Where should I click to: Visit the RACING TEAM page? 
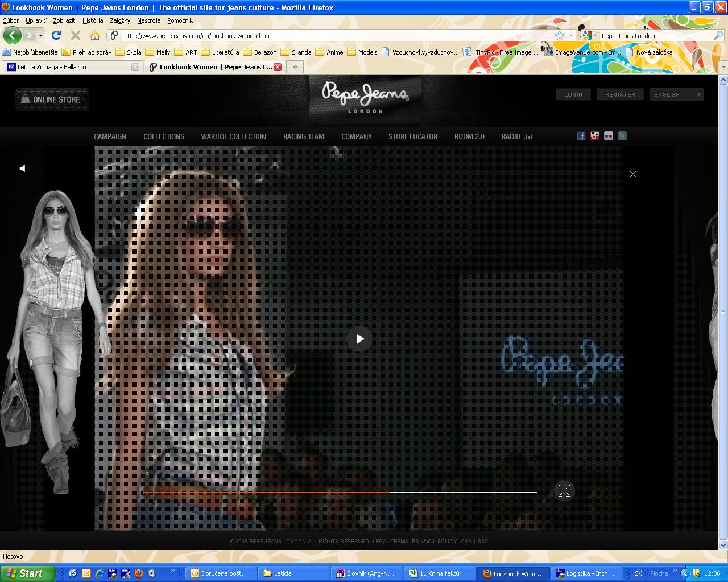coord(304,136)
